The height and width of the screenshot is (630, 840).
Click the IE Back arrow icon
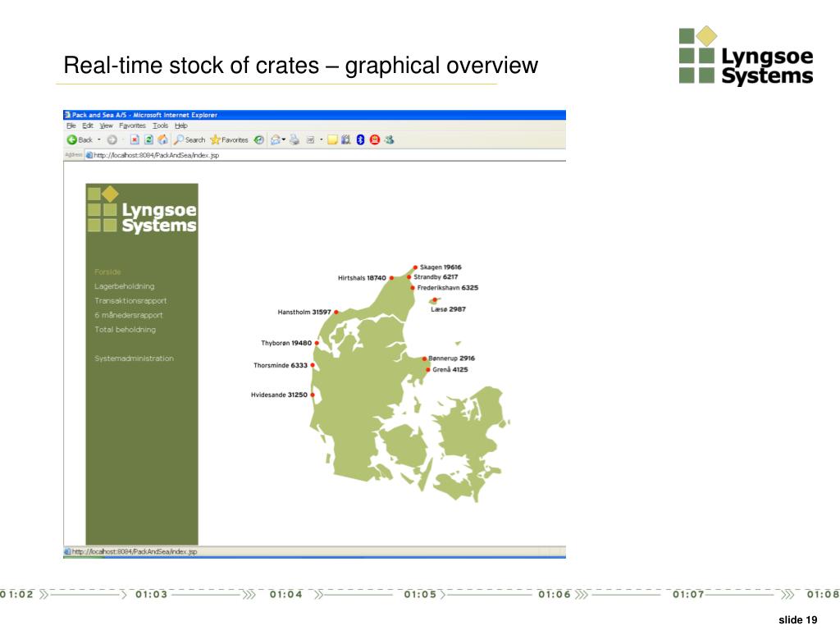[72, 139]
